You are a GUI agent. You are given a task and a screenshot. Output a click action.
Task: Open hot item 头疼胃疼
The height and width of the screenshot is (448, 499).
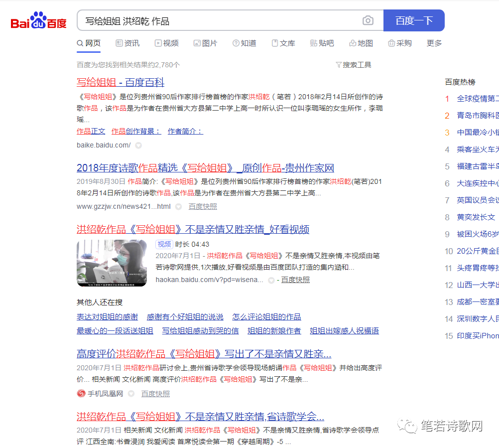point(478,268)
